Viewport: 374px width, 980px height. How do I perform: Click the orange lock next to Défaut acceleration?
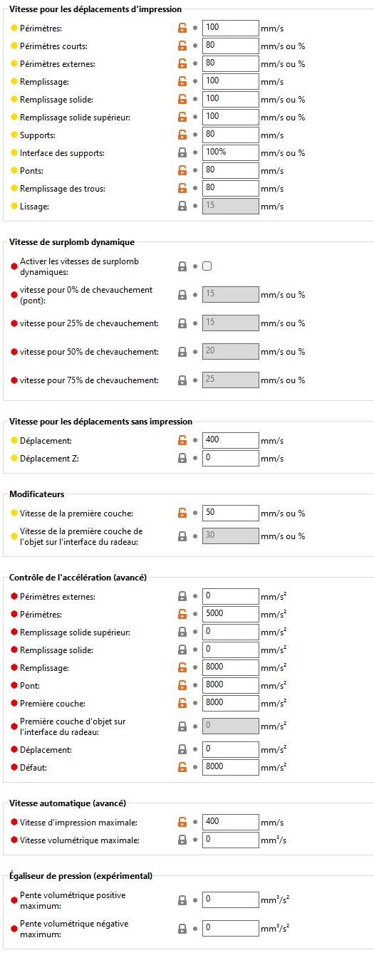coord(182,768)
